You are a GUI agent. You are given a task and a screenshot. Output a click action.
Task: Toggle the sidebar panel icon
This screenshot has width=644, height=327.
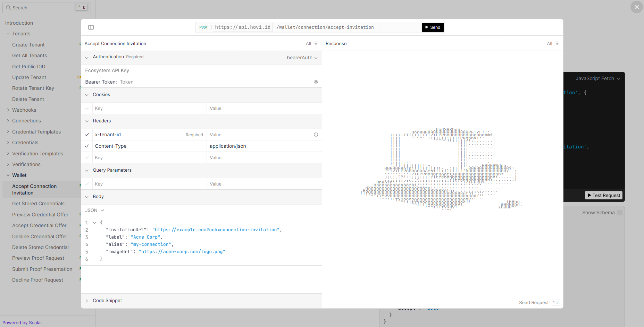pyautogui.click(x=91, y=27)
